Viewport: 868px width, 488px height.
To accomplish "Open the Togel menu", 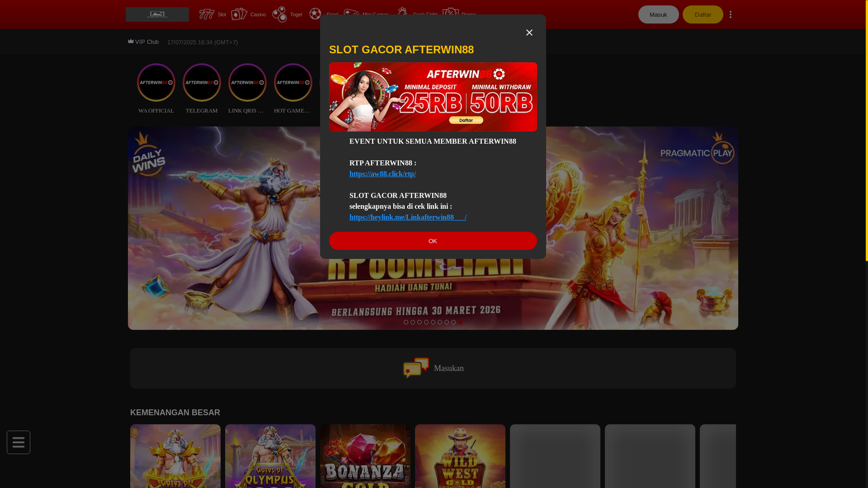I will click(x=287, y=14).
